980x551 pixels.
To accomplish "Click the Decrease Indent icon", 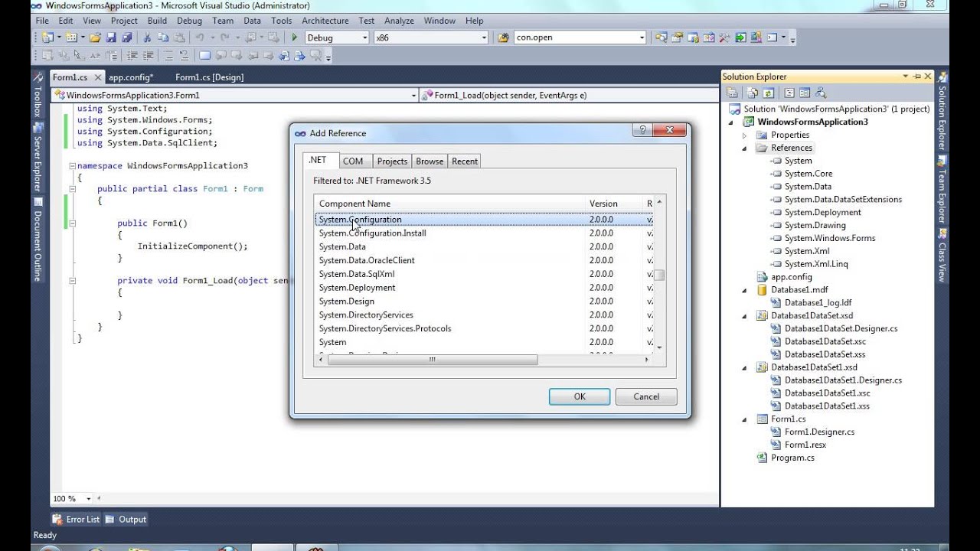I will [x=132, y=55].
